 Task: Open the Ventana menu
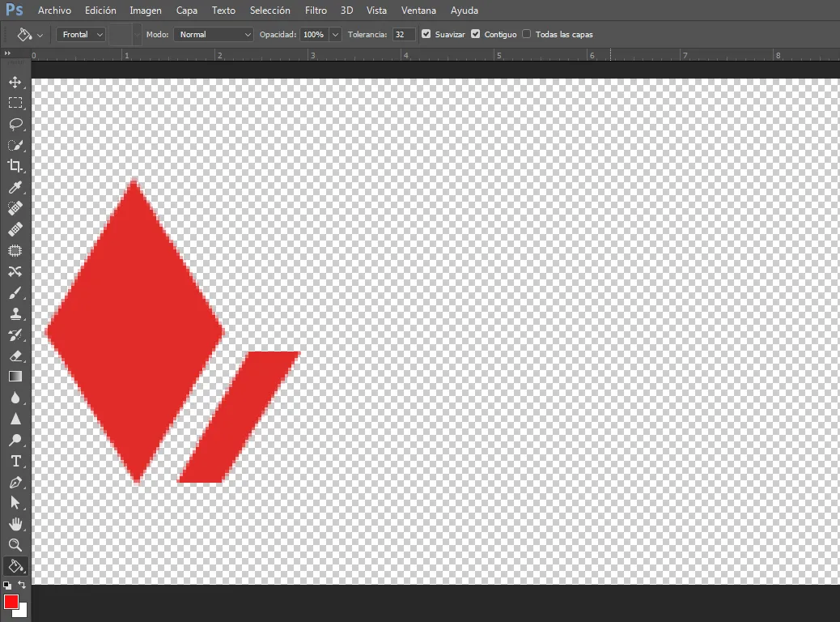pyautogui.click(x=418, y=11)
